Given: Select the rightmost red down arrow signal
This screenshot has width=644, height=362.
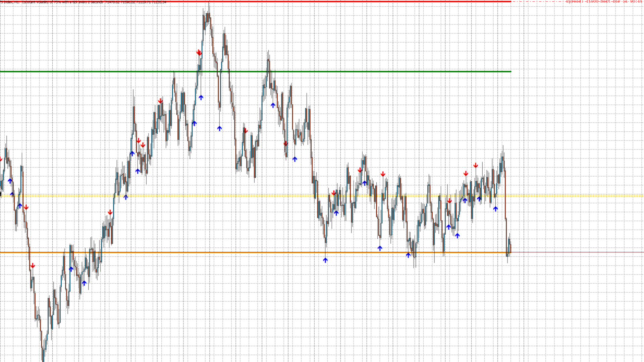Looking at the screenshot, I should pos(476,165).
